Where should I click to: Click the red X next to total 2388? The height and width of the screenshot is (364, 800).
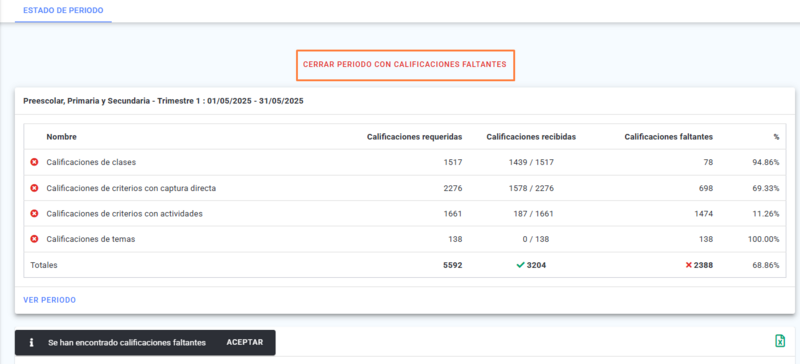point(688,265)
